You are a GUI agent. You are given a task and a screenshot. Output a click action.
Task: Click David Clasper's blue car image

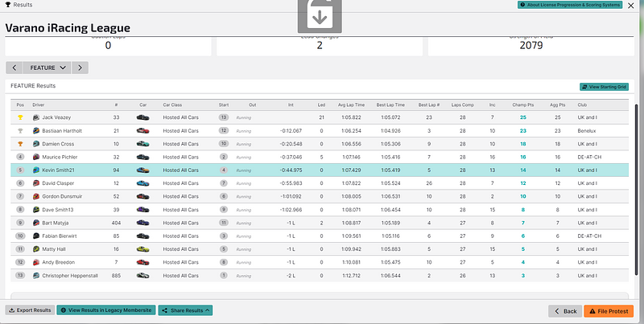pos(143,183)
